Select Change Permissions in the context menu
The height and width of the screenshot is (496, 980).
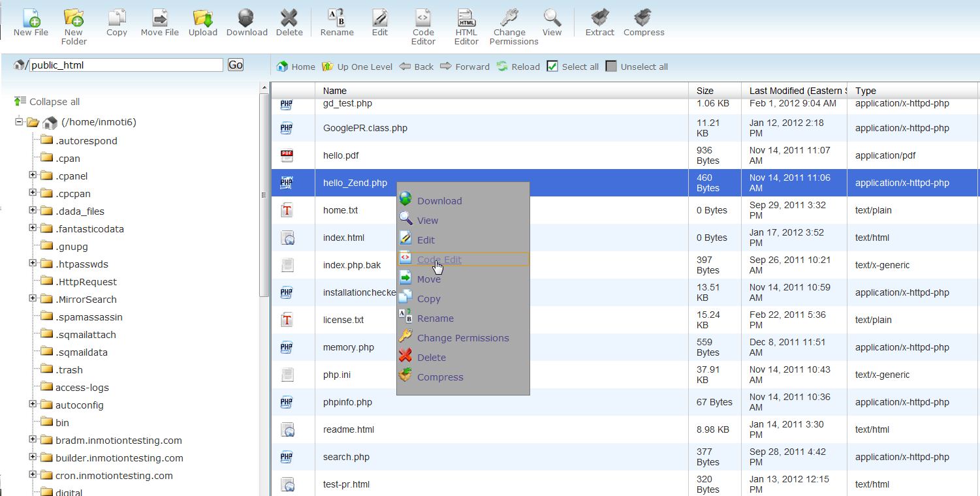(x=462, y=338)
